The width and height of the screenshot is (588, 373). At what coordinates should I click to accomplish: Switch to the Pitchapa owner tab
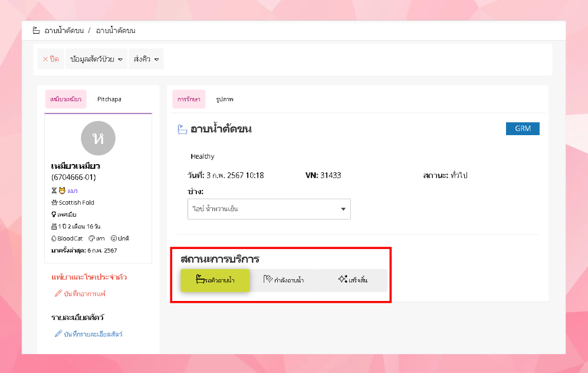[x=109, y=99]
